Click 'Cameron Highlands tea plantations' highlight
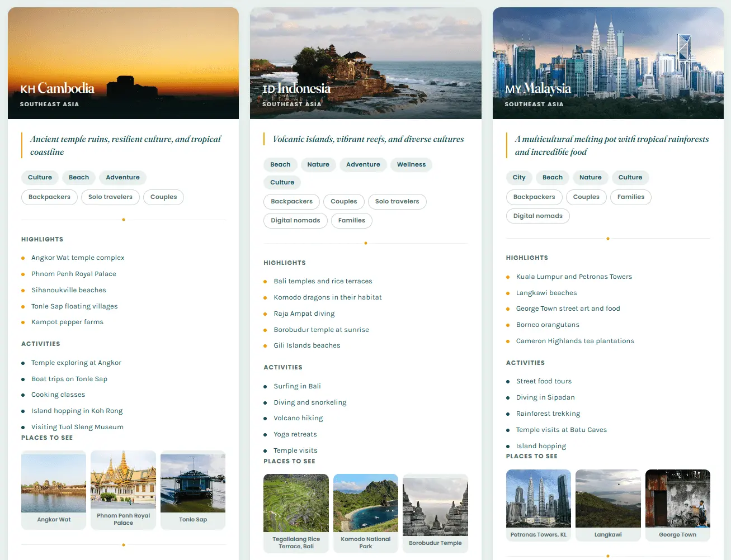The image size is (731, 560). (575, 341)
